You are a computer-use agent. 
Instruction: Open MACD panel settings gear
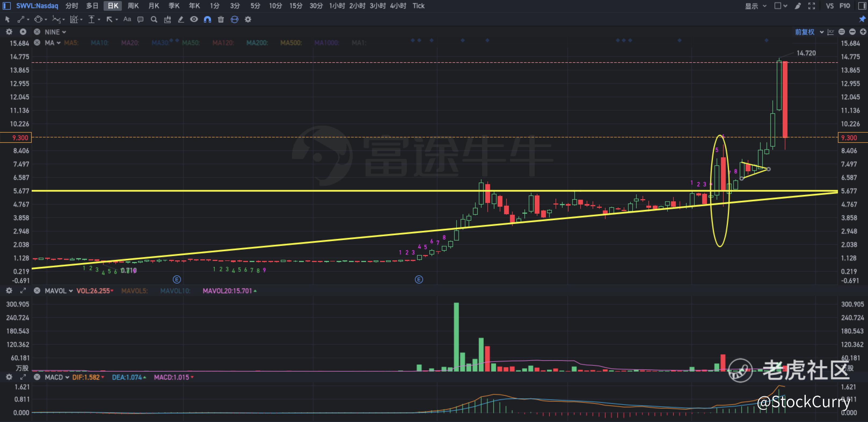[9, 377]
